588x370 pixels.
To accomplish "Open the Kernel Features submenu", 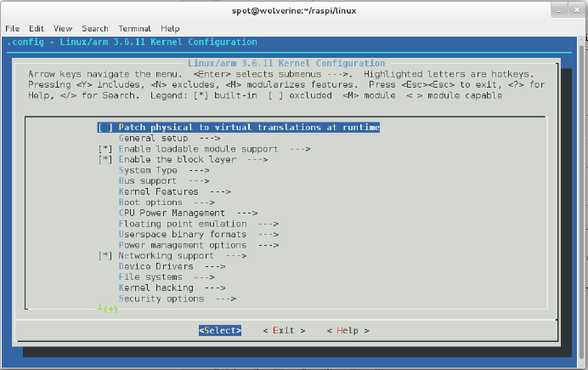I will click(174, 191).
